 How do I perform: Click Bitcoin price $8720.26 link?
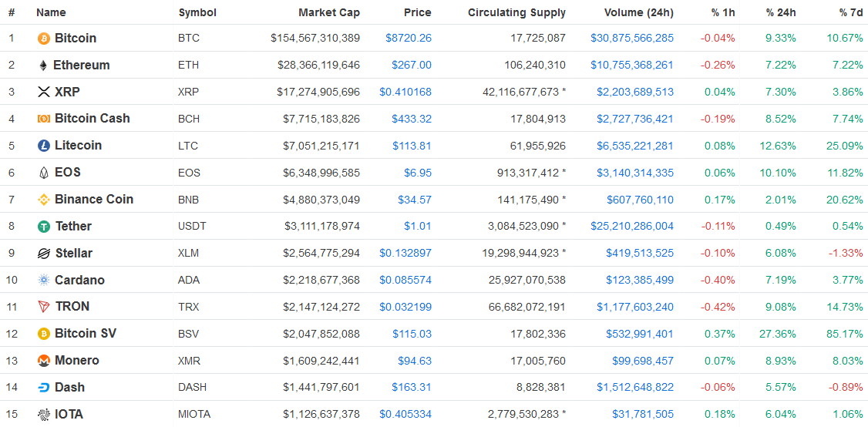pyautogui.click(x=409, y=39)
